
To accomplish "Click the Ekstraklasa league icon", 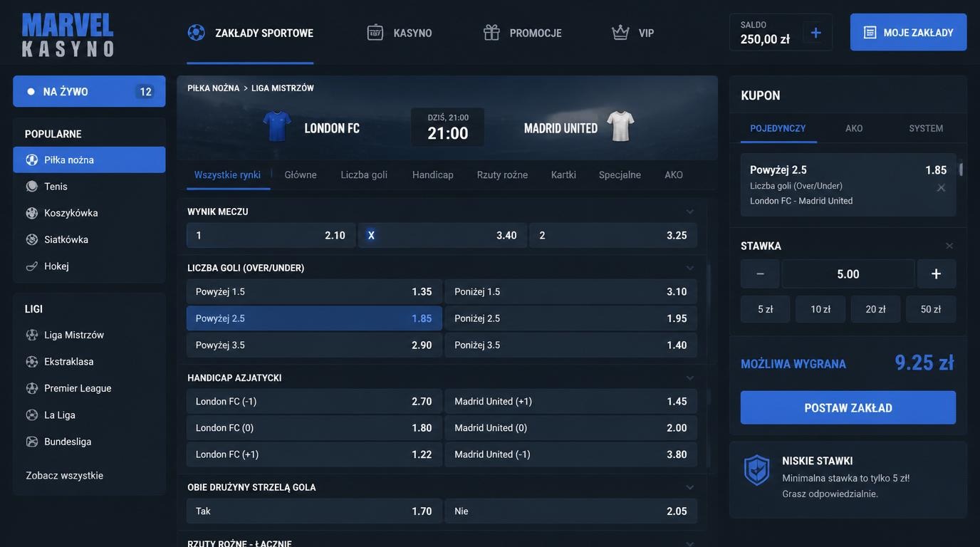I will click(x=31, y=362).
